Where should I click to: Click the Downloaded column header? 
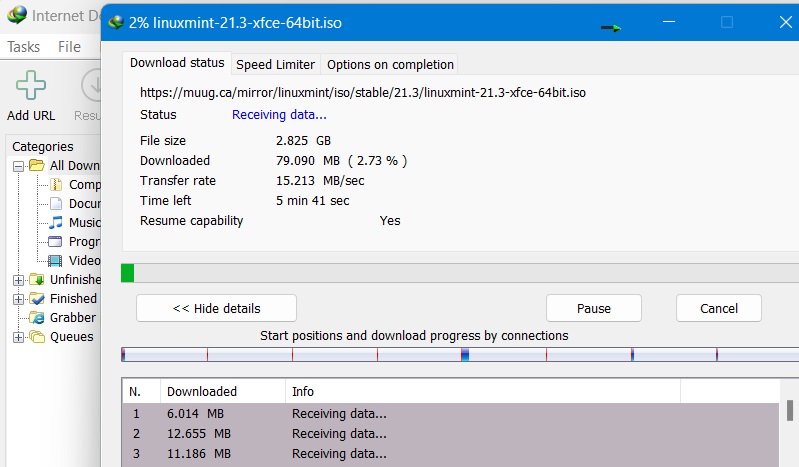(223, 392)
